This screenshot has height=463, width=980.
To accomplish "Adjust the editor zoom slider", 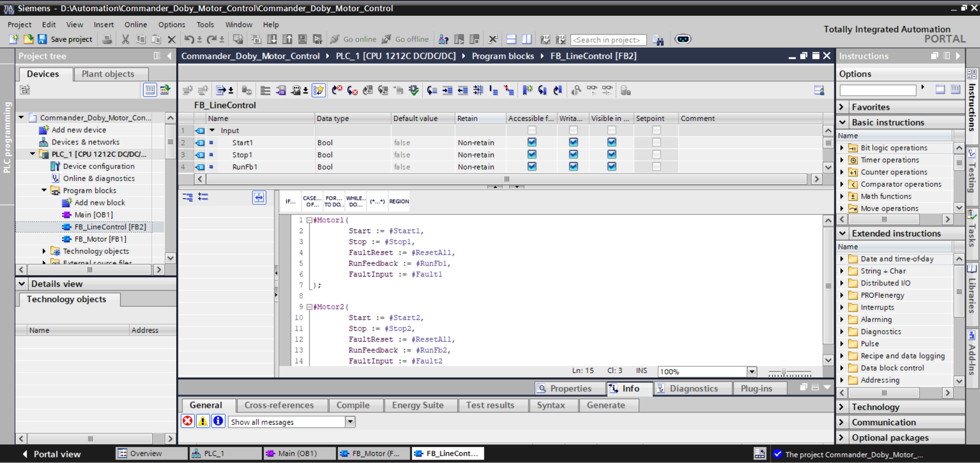I will (784, 372).
